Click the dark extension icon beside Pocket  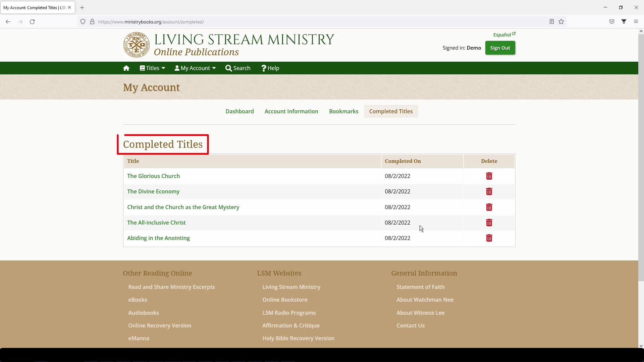(624, 22)
